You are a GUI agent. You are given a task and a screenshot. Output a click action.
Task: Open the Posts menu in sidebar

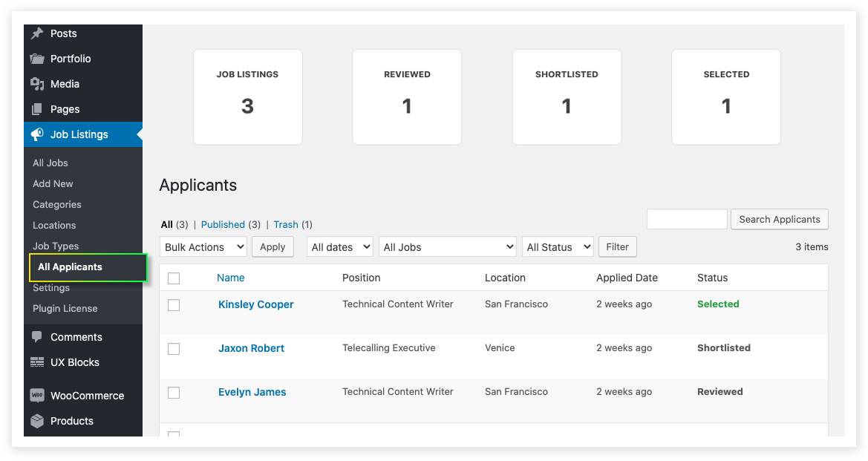[x=64, y=33]
